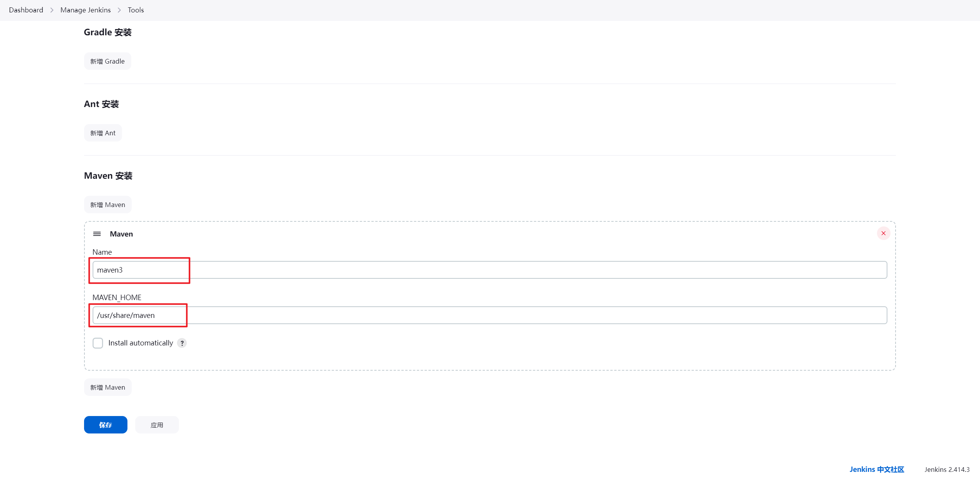Screen dimensions: 980x480
Task: Click lower 新增 Maven button
Action: point(108,387)
